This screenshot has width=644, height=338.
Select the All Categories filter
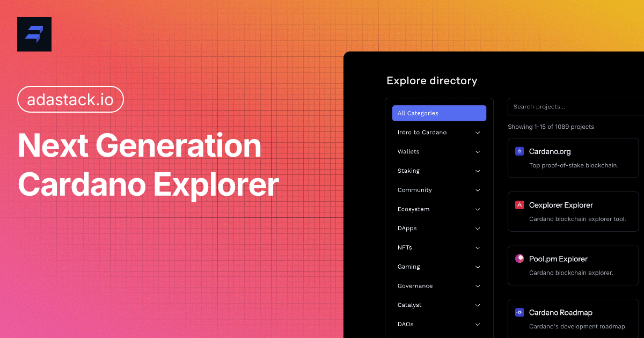click(439, 113)
